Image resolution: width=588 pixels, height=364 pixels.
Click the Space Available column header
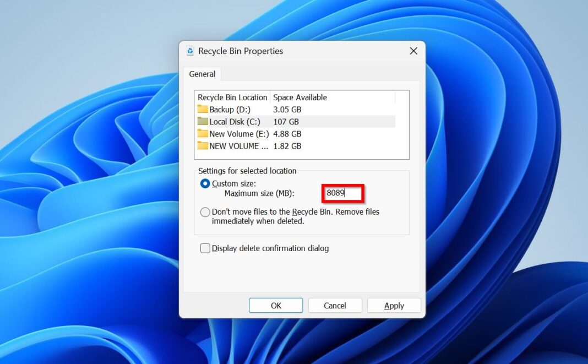click(x=300, y=97)
